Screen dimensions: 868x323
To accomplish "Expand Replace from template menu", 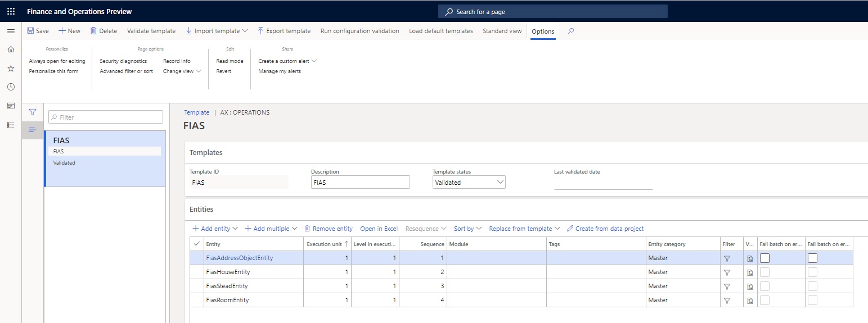I will tap(524, 229).
